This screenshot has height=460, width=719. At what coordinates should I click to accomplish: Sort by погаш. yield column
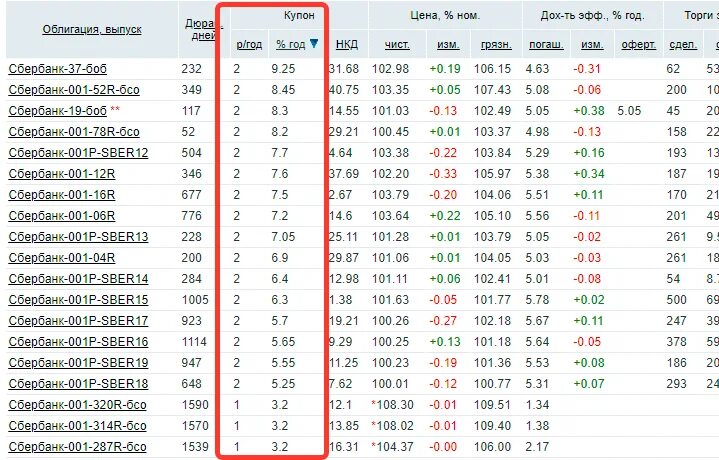546,44
